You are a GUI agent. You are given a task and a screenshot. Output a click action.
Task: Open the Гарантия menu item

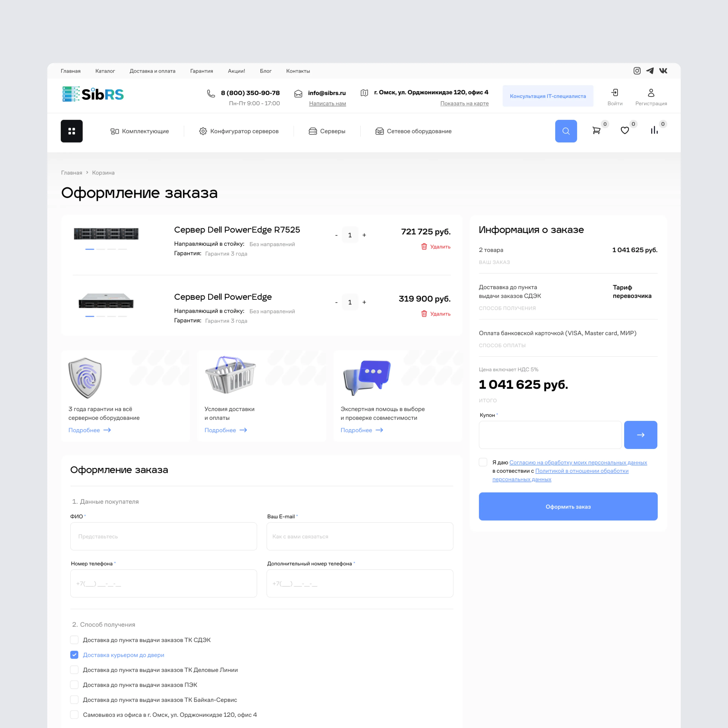tap(201, 71)
